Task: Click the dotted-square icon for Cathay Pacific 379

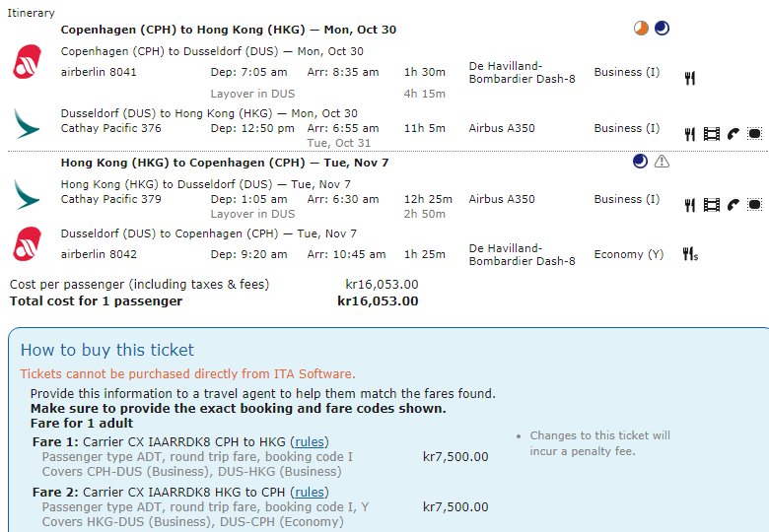Action: pos(755,205)
